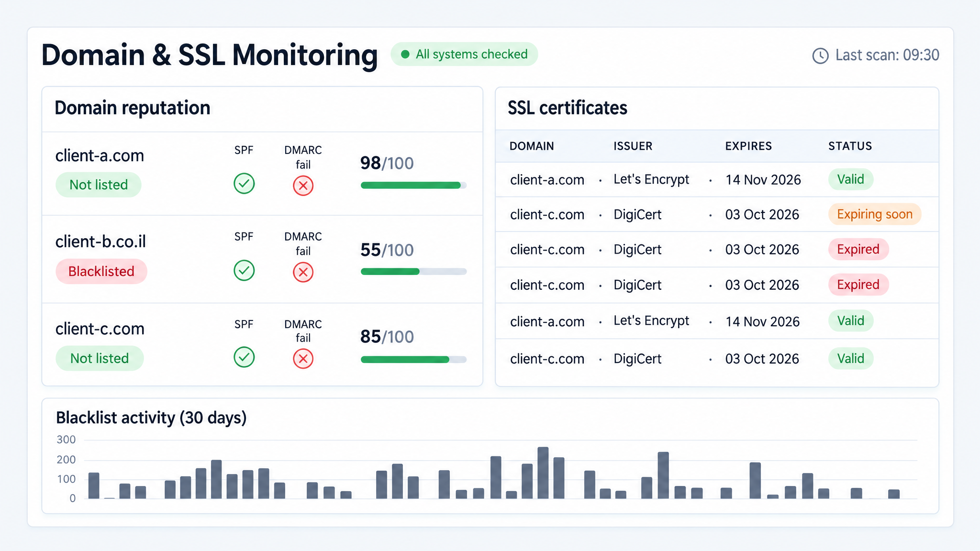Click the DOMAIN column header
This screenshot has width=980, height=551.
coord(532,146)
